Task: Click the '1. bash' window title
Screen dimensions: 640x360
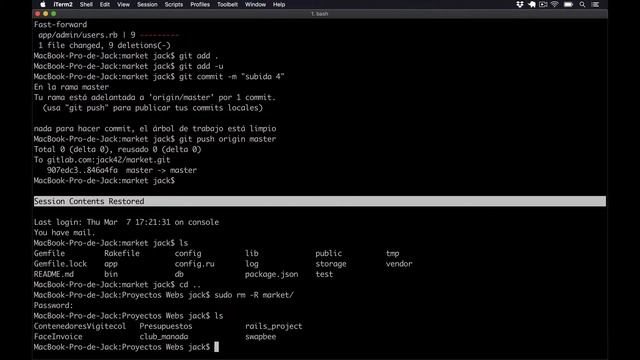Action: 320,14
